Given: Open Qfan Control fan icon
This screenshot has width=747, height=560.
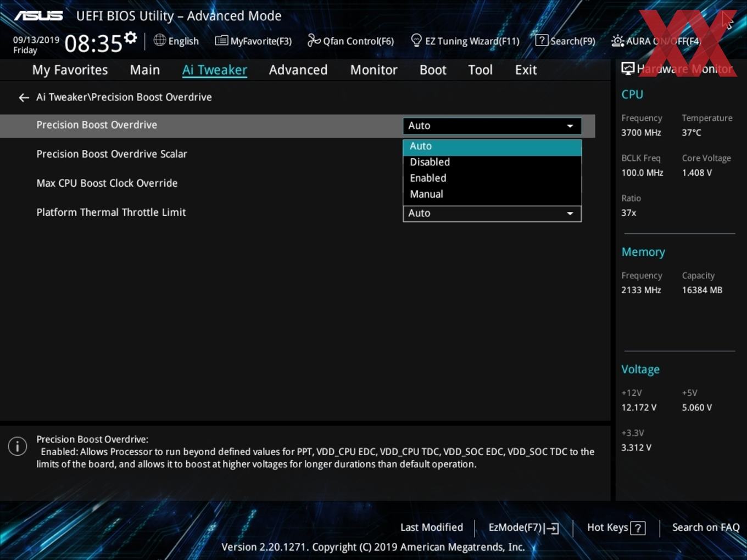Looking at the screenshot, I should point(314,40).
